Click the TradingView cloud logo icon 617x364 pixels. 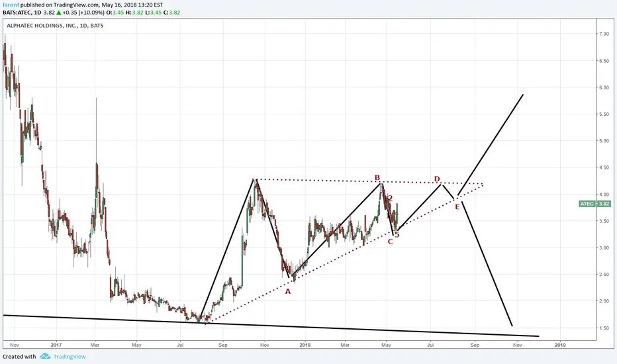pyautogui.click(x=45, y=356)
